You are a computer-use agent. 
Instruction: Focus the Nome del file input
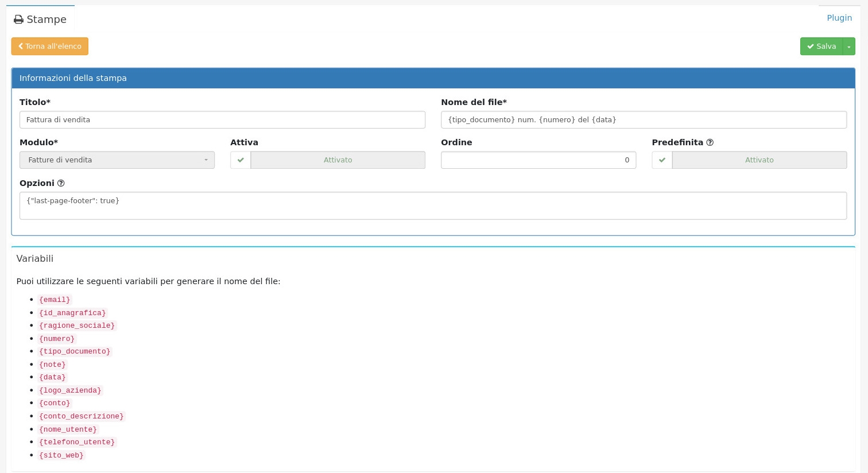point(644,120)
